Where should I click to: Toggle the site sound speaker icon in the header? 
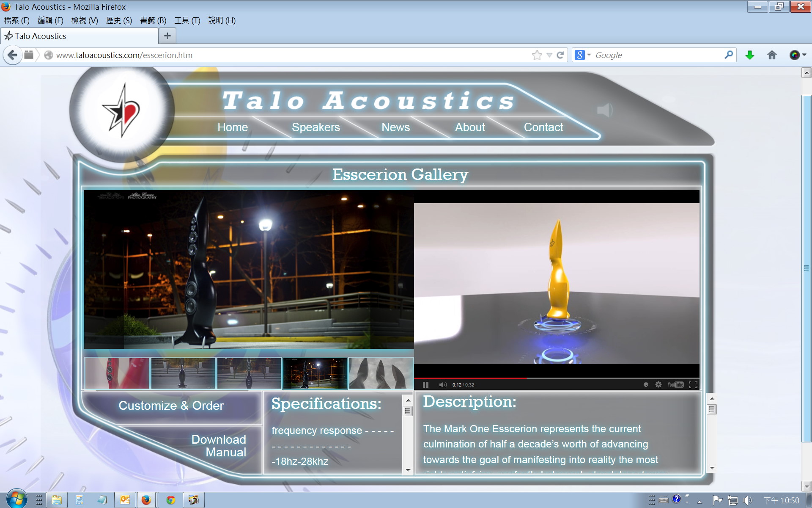coord(605,110)
